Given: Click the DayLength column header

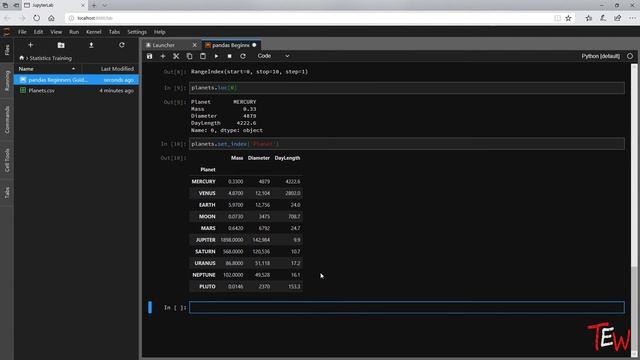Looking at the screenshot, I should (x=287, y=158).
